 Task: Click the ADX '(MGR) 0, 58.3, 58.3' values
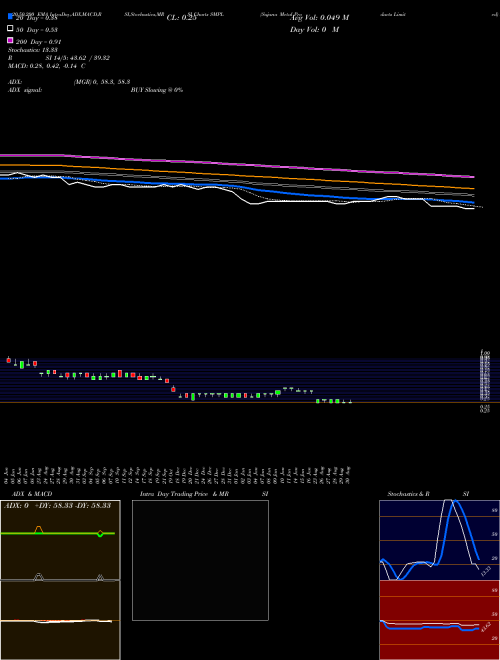click(x=102, y=82)
